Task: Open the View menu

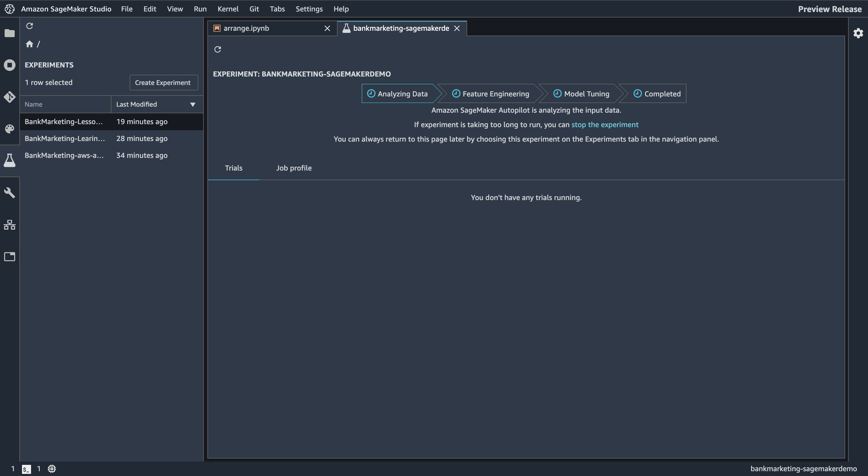Action: 175,9
